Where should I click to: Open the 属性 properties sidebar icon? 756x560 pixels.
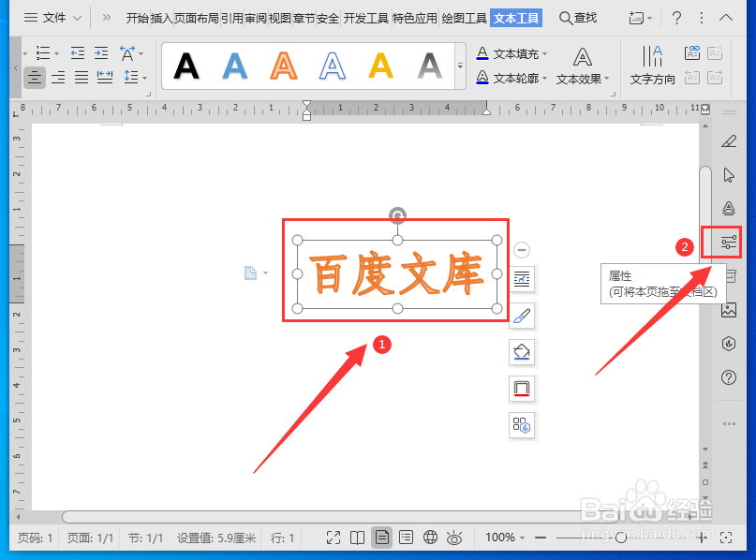click(x=729, y=242)
